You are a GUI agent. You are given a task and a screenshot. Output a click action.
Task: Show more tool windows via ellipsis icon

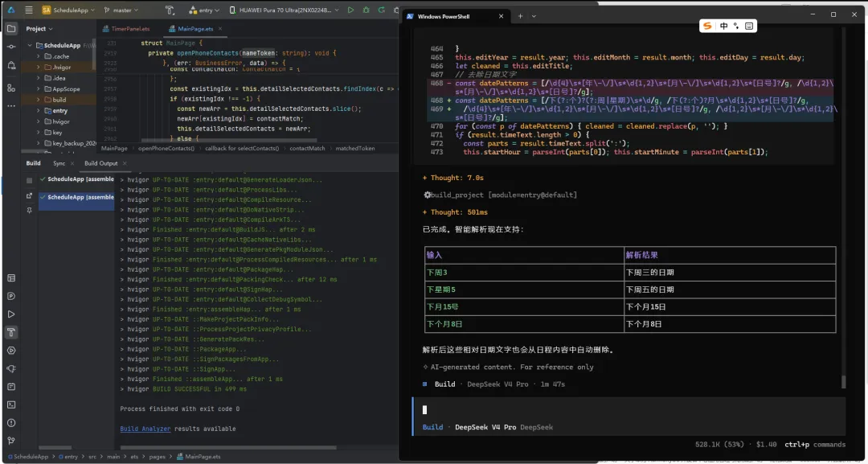[x=11, y=105]
